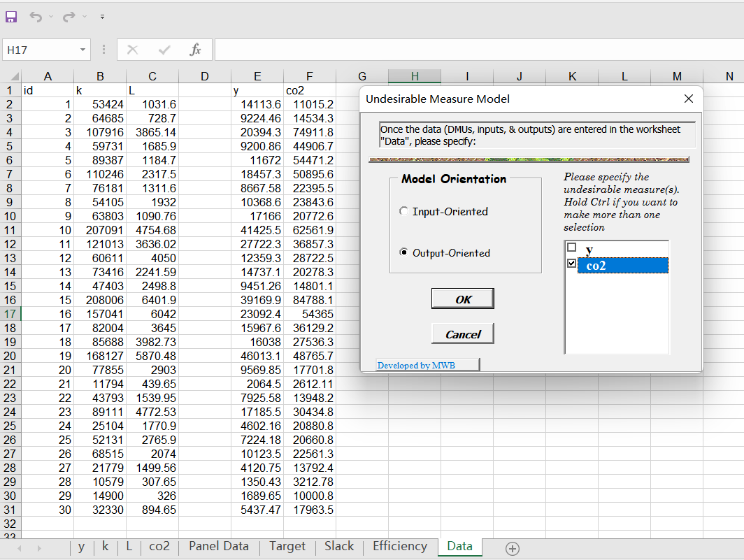Viewport: 744px width, 560px height.
Task: Click the Insert Function fx icon
Action: pyautogui.click(x=195, y=50)
